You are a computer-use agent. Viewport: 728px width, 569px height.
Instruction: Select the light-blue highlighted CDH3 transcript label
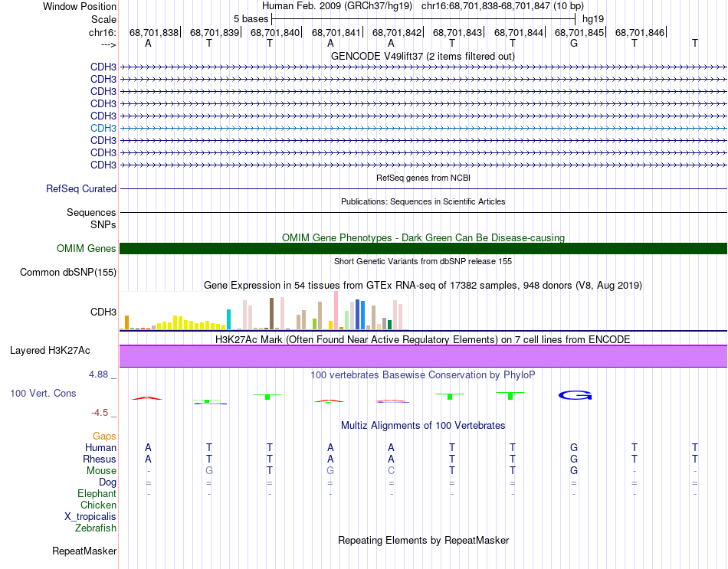tap(103, 128)
